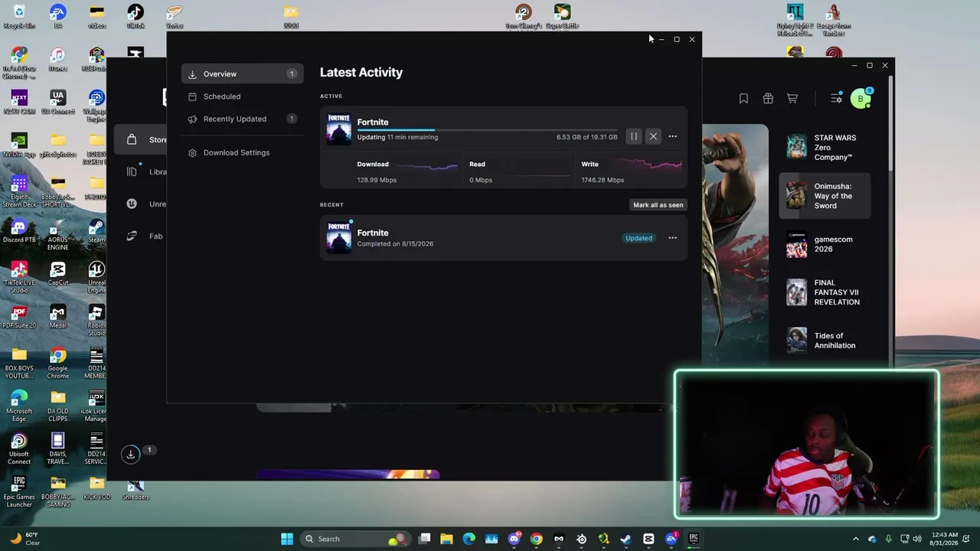Screen dimensions: 980x551
Task: Click the Download speed graph
Action: [427, 165]
